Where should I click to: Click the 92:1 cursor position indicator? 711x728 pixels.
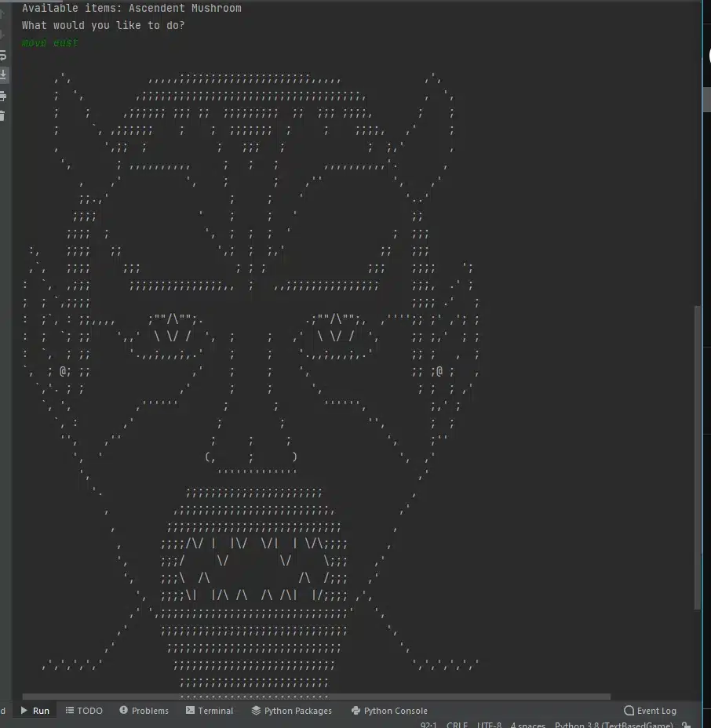click(428, 725)
